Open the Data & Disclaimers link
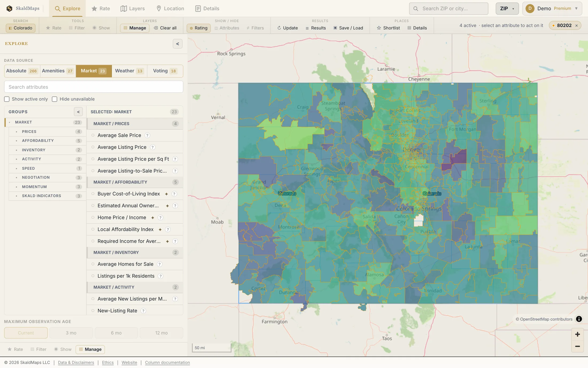Image resolution: width=588 pixels, height=368 pixels. (76, 363)
